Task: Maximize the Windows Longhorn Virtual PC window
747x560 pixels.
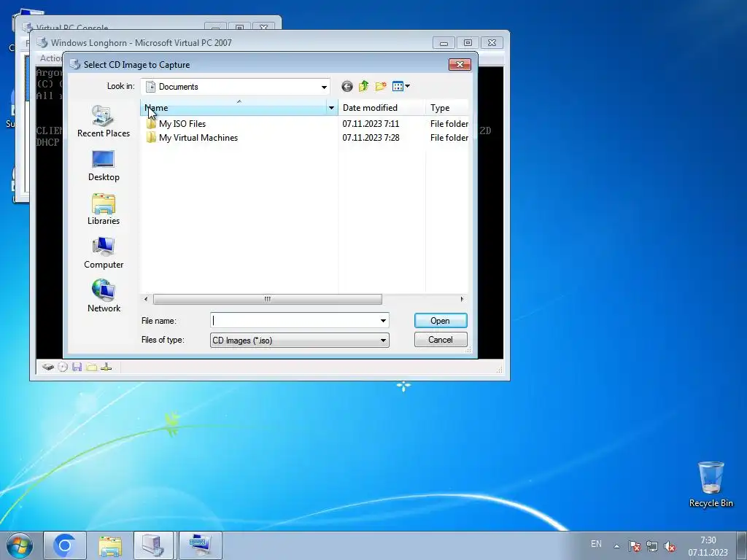Action: click(468, 43)
